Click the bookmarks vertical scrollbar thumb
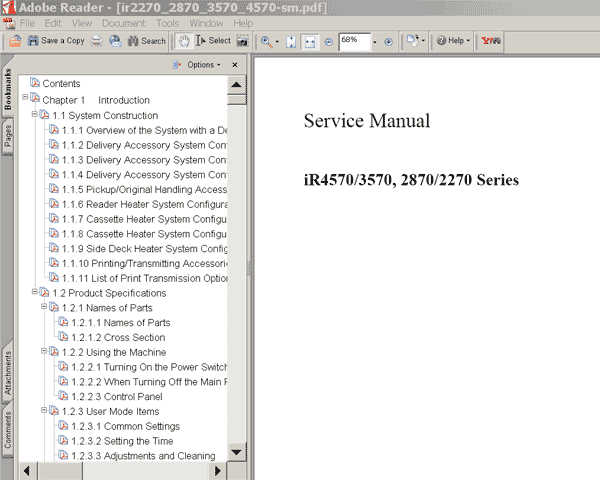The width and height of the screenshot is (600, 480). (x=236, y=100)
